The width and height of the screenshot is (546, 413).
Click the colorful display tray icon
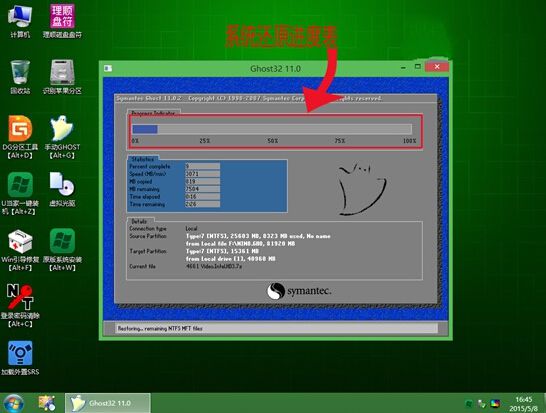tap(495, 404)
